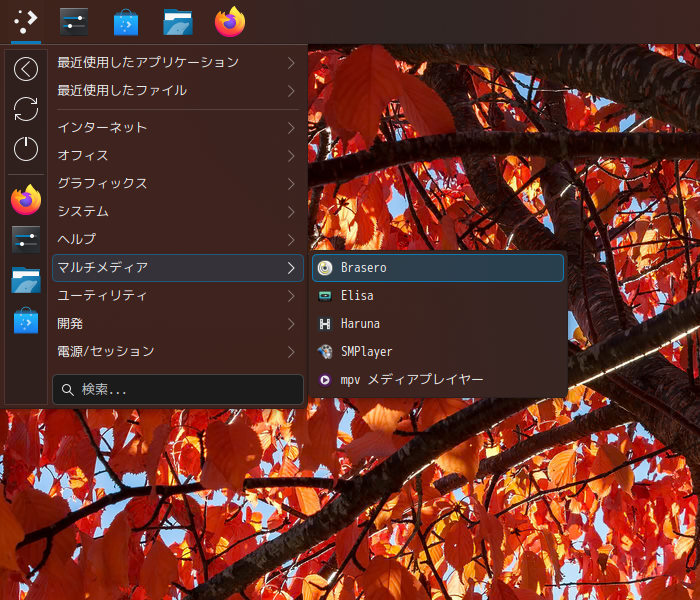This screenshot has width=700, height=600.
Task: Open the グラフィックス category
Action: [x=178, y=183]
